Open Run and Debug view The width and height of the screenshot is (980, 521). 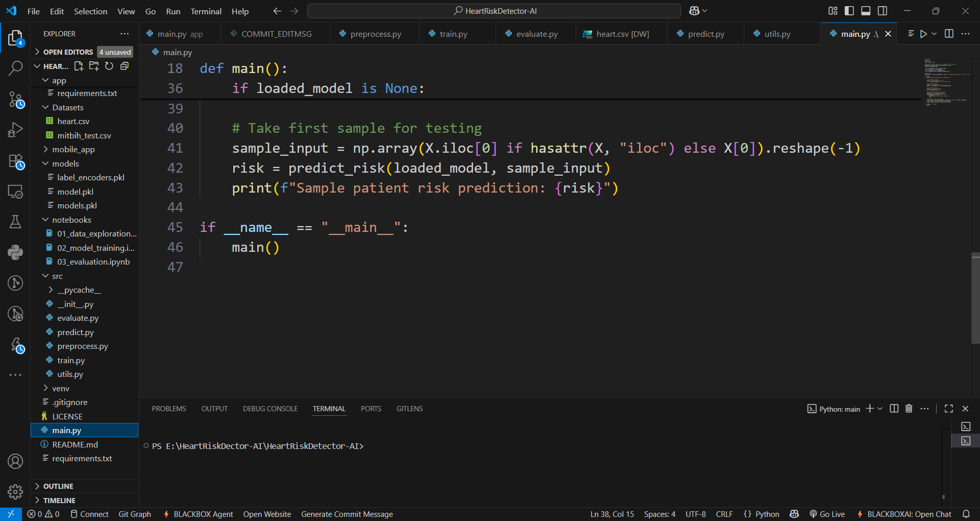click(15, 130)
